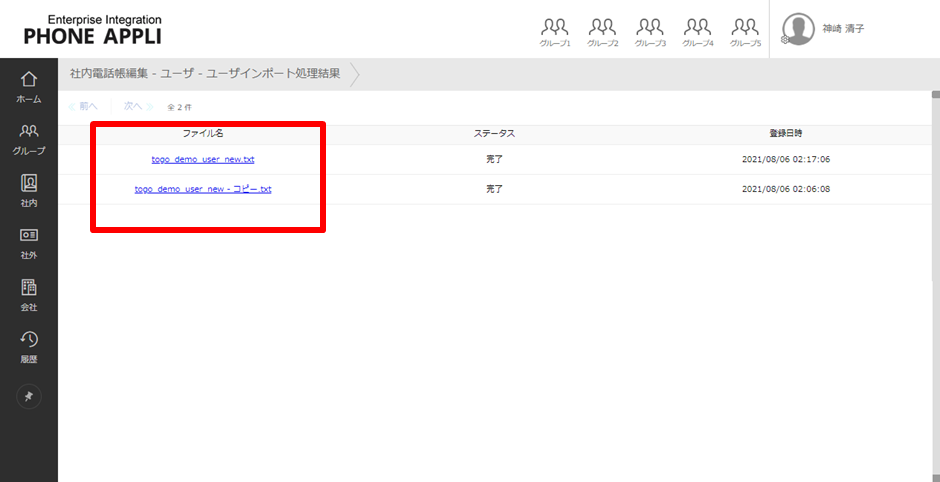Open グループ3 shortcut in top bar
The height and width of the screenshot is (482, 940).
point(650,31)
